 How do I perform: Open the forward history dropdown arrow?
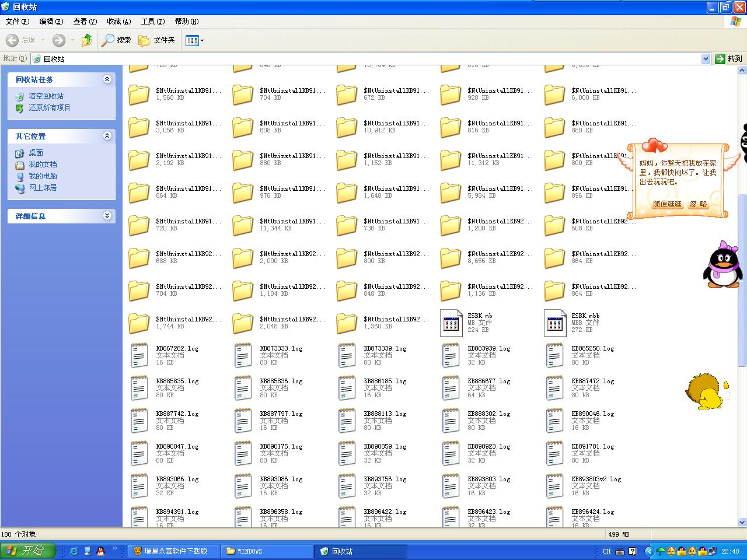pyautogui.click(x=72, y=40)
